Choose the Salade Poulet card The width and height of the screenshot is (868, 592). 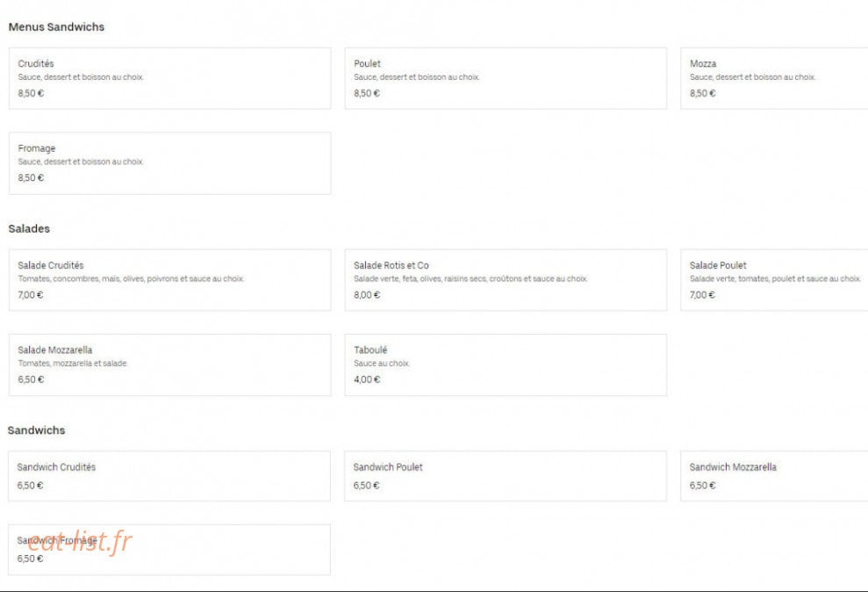(x=774, y=279)
